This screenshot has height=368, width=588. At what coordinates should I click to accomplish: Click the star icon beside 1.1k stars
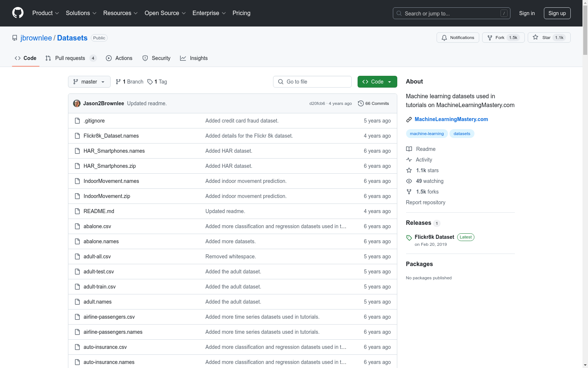click(409, 170)
